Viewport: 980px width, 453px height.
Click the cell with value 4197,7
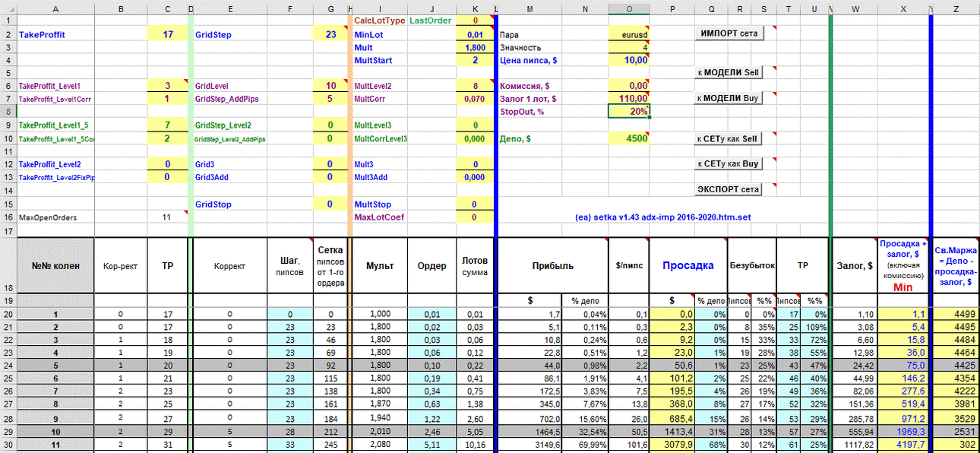[903, 445]
